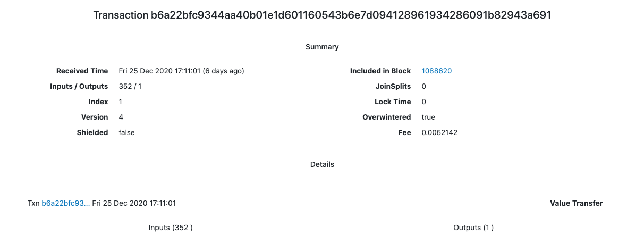Click the Details section heading
Viewport: 644px width, 235px height.
322,164
